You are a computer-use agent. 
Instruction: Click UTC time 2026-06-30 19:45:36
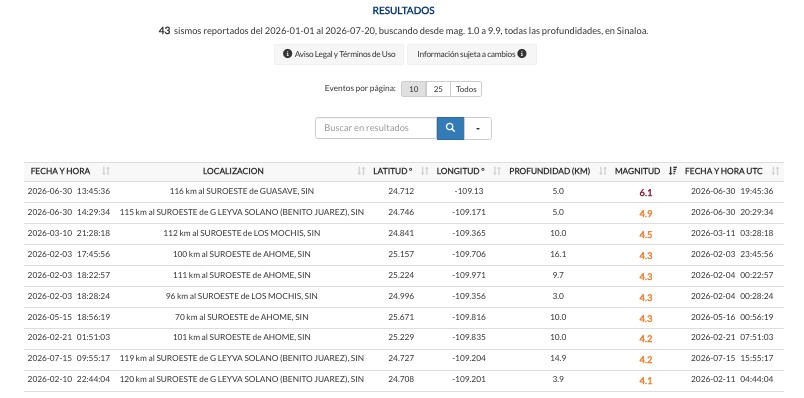tap(732, 191)
